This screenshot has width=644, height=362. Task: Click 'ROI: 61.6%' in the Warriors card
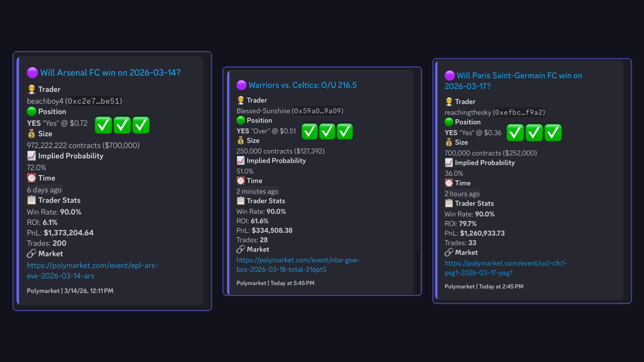click(252, 221)
